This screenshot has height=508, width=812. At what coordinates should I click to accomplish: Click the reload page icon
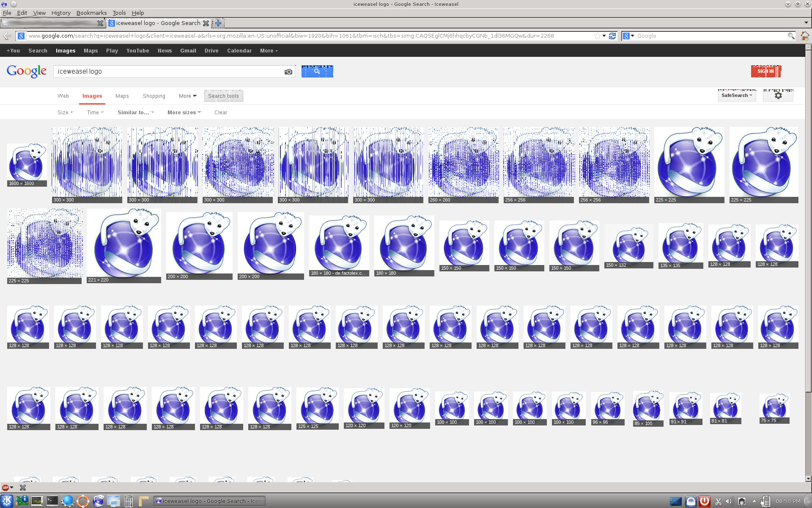click(612, 36)
